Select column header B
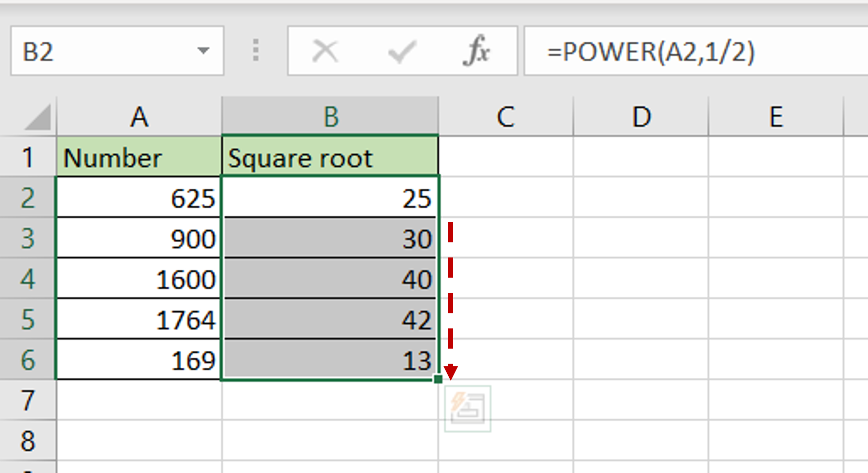The height and width of the screenshot is (473, 868). click(x=331, y=116)
